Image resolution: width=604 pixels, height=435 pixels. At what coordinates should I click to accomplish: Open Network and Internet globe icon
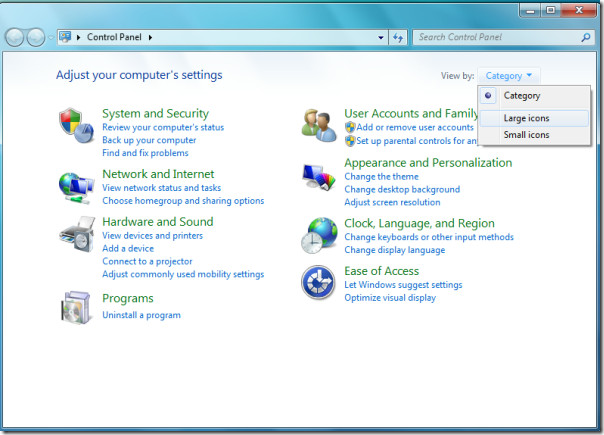click(x=76, y=188)
